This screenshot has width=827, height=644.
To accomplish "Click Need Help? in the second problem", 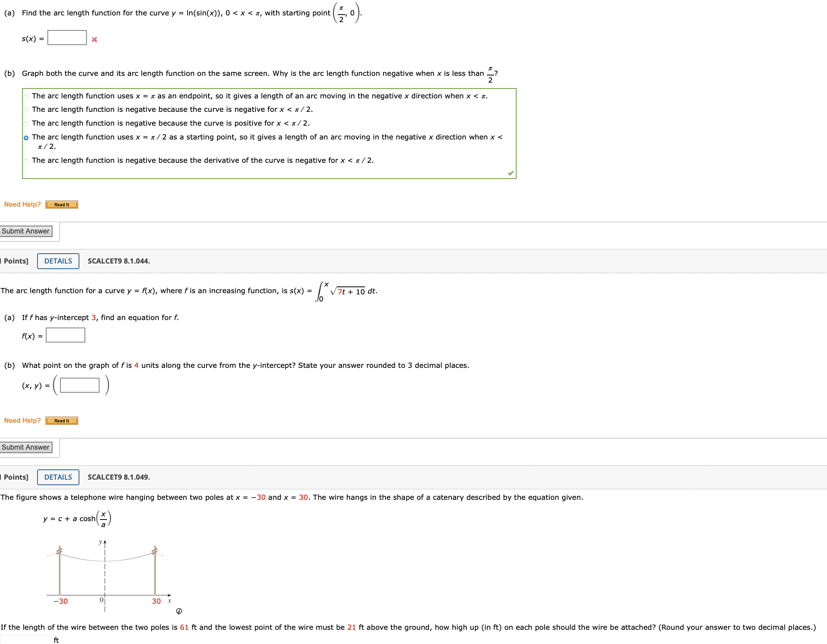I will tap(22, 420).
